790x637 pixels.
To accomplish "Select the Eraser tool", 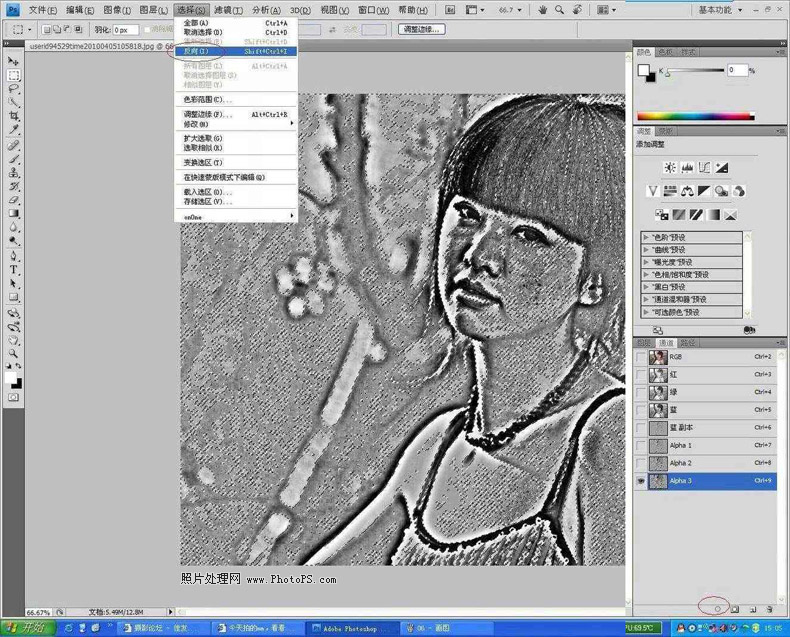I will pos(14,200).
